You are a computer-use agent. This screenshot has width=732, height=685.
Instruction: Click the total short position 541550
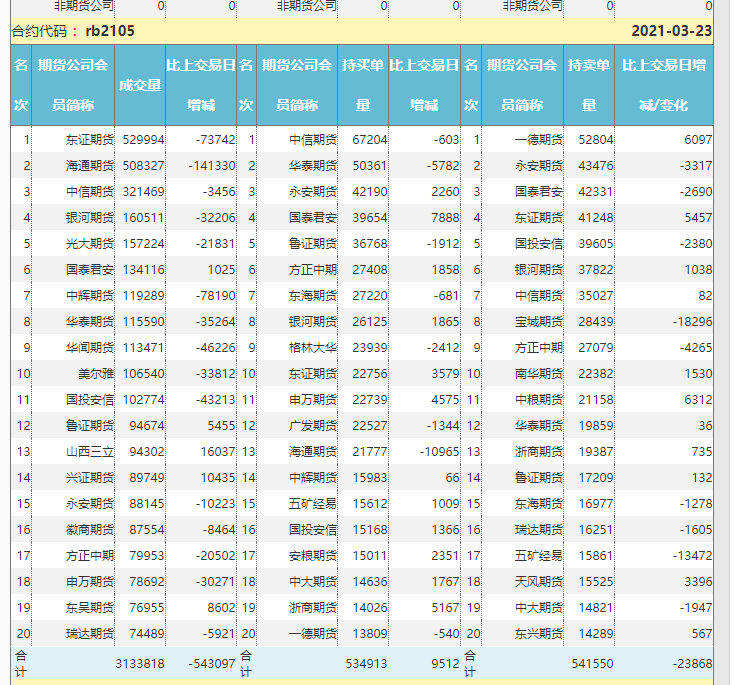tap(590, 663)
